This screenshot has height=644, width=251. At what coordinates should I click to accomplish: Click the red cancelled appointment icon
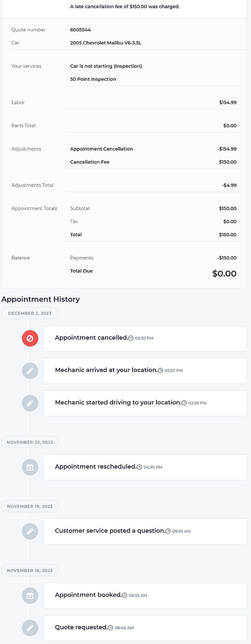click(30, 338)
